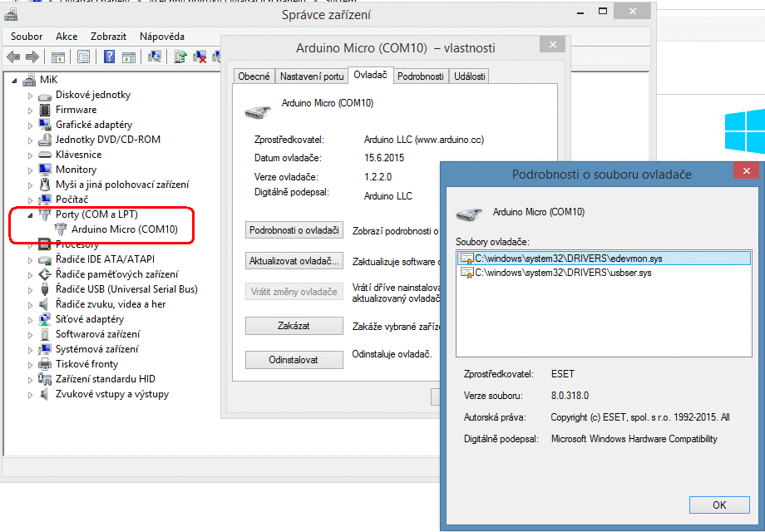Select the Řadiče paměťových zařízení tree label
The height and width of the screenshot is (532, 765).
(x=116, y=274)
